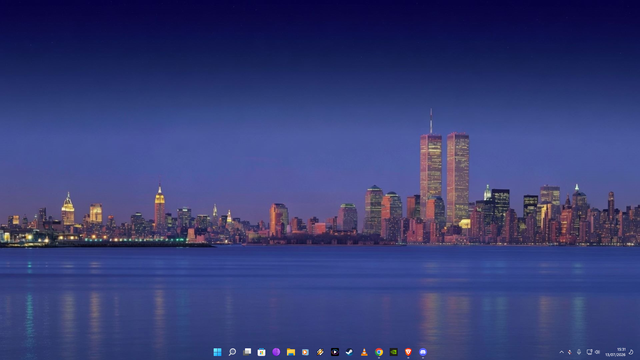Switch to Brave browser on the taskbar

click(x=408, y=352)
